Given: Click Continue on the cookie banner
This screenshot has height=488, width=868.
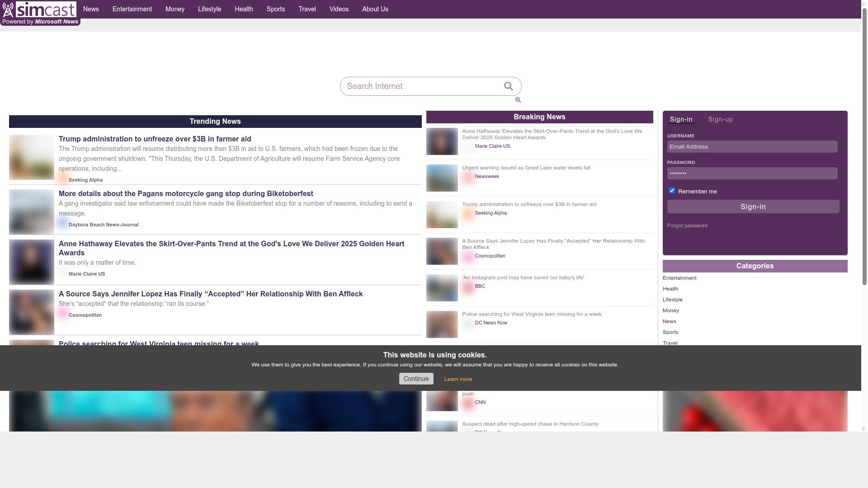Looking at the screenshot, I should click(x=416, y=379).
